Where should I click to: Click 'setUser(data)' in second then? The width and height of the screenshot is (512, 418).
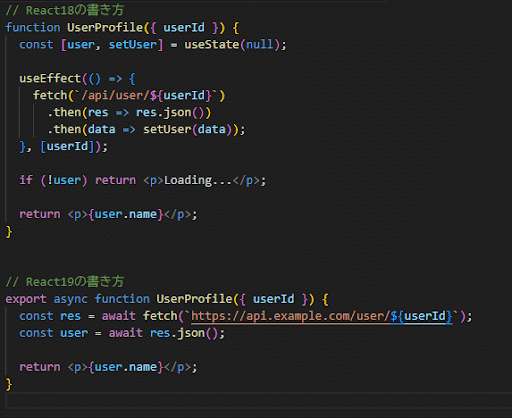[187, 129]
